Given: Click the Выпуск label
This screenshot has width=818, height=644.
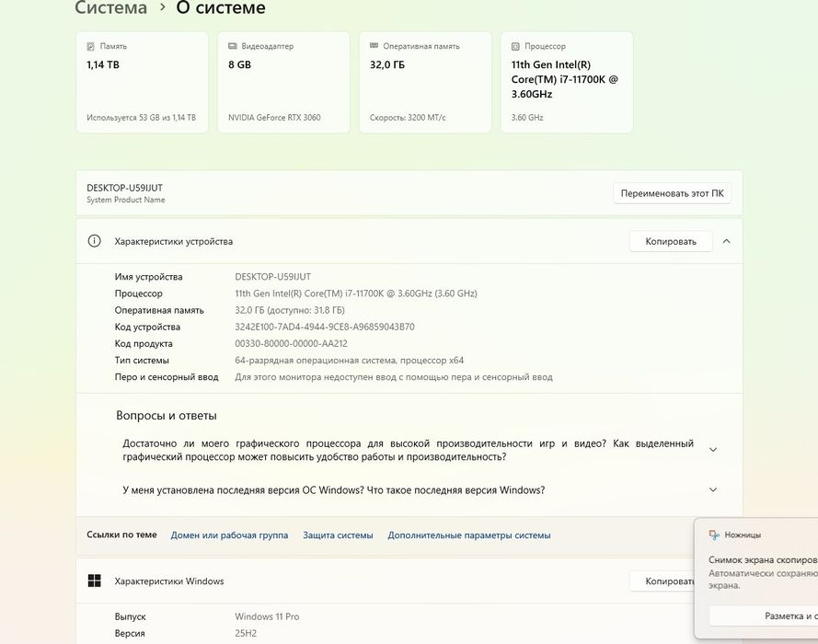Looking at the screenshot, I should click(130, 616).
